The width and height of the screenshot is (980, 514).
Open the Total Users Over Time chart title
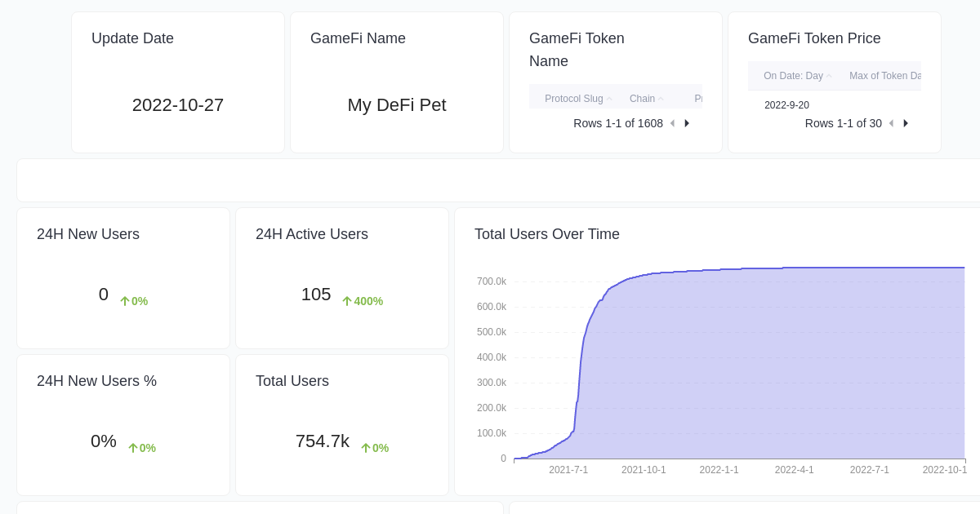(546, 234)
